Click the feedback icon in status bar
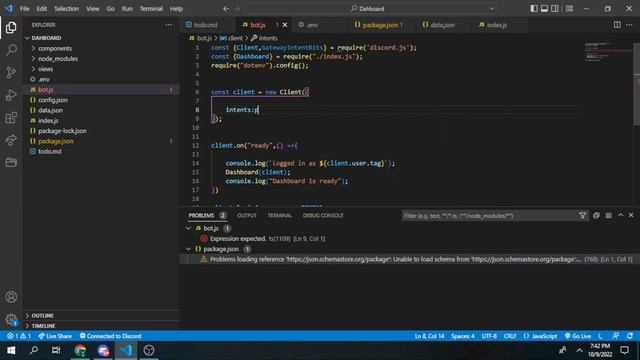 point(616,336)
